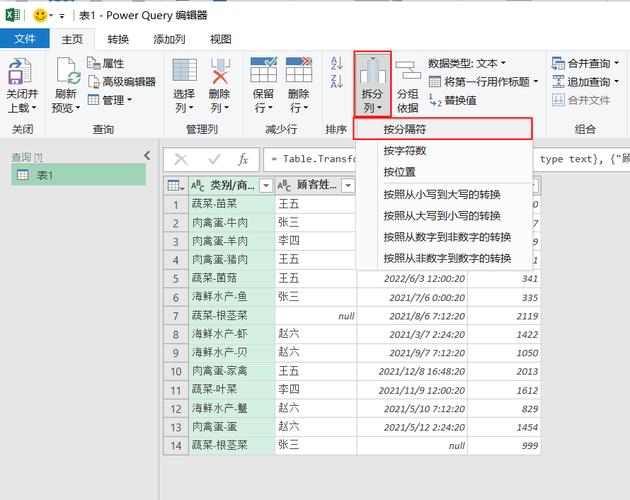Open the File (文件) tab

tap(25, 39)
